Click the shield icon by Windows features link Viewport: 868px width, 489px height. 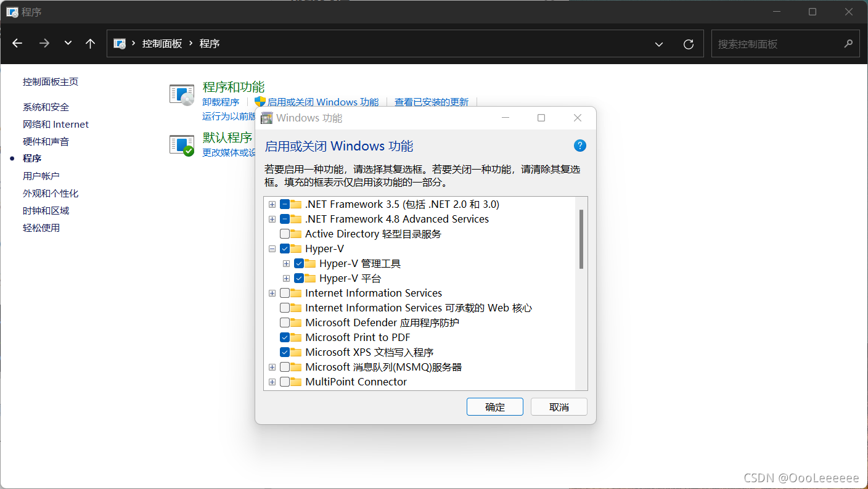pyautogui.click(x=260, y=102)
